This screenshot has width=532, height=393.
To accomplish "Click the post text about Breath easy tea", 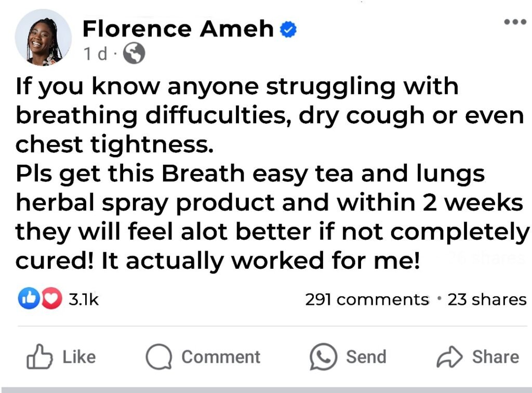I will coord(270,174).
